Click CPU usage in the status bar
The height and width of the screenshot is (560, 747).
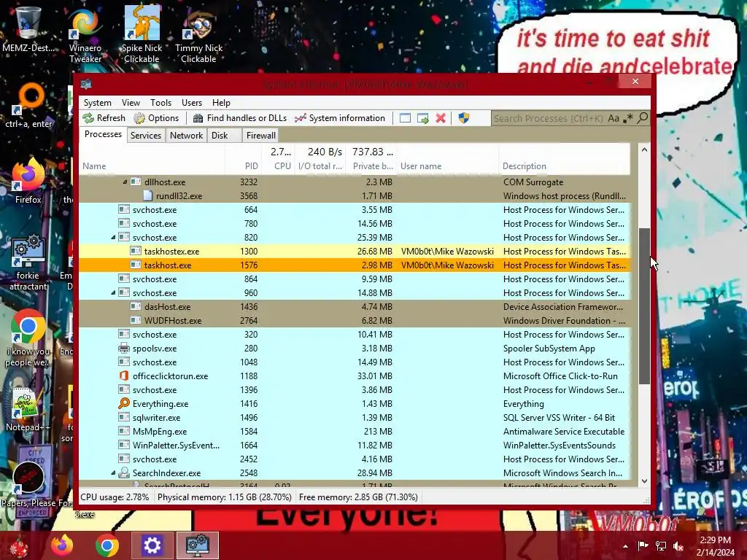[x=115, y=497]
